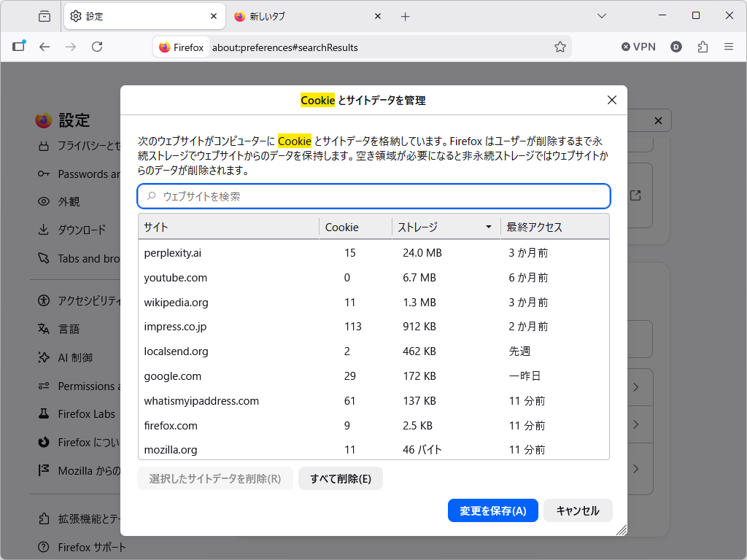Open the hamburger application menu
The height and width of the screenshot is (560, 747).
pyautogui.click(x=729, y=47)
